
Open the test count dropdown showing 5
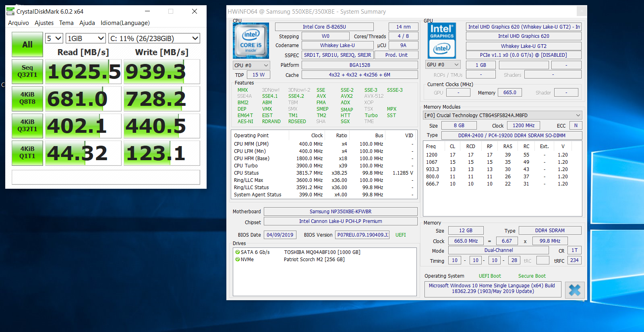coord(54,38)
